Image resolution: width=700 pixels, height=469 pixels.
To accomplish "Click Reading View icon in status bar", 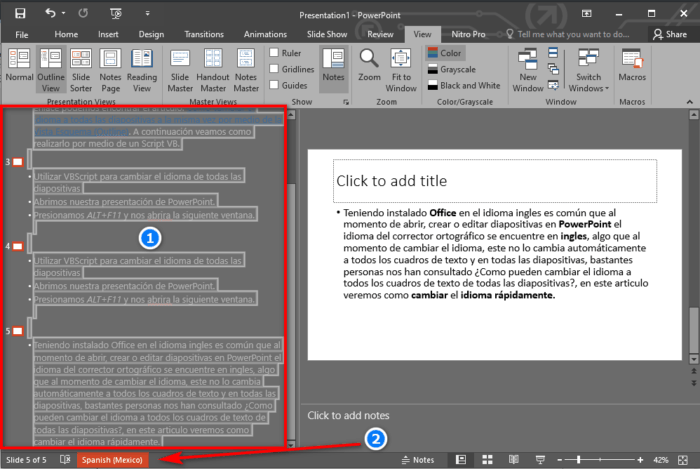I will pyautogui.click(x=514, y=460).
